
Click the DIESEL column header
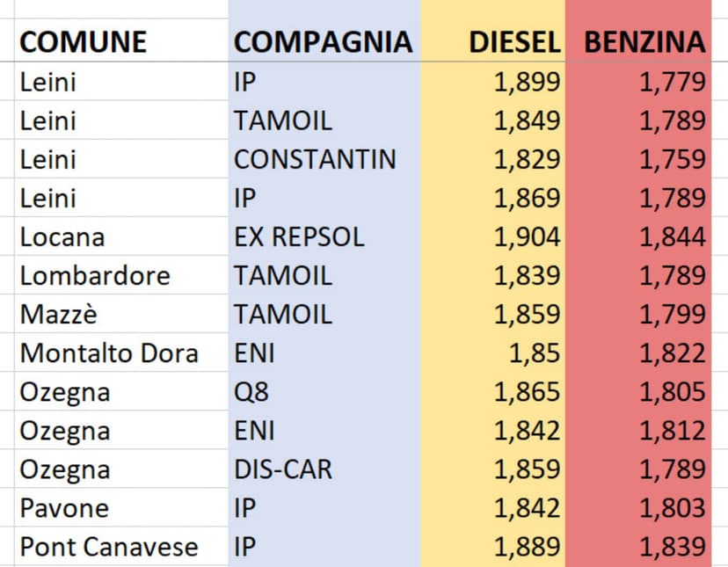514,41
